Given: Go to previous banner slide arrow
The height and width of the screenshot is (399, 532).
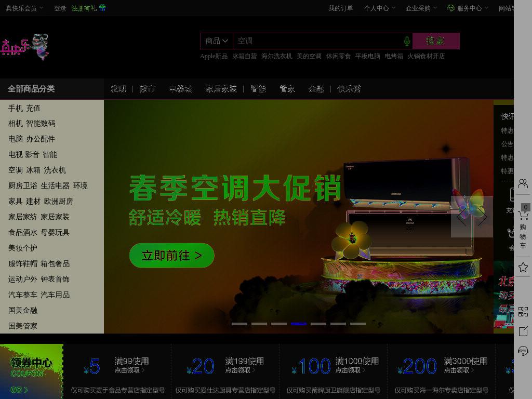Looking at the screenshot, I should click(461, 217).
